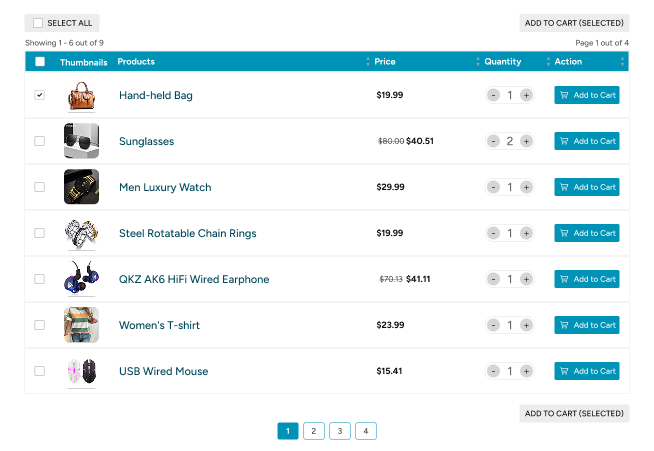This screenshot has height=451, width=654.
Task: Open the QKZ AK6 HiFi Wired Earphone link
Action: pos(194,279)
